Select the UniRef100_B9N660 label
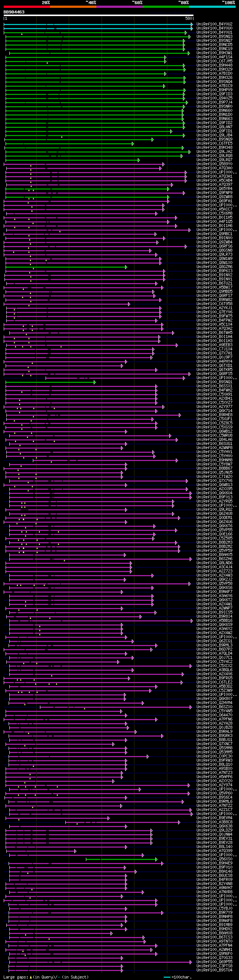 pyautogui.click(x=214, y=111)
